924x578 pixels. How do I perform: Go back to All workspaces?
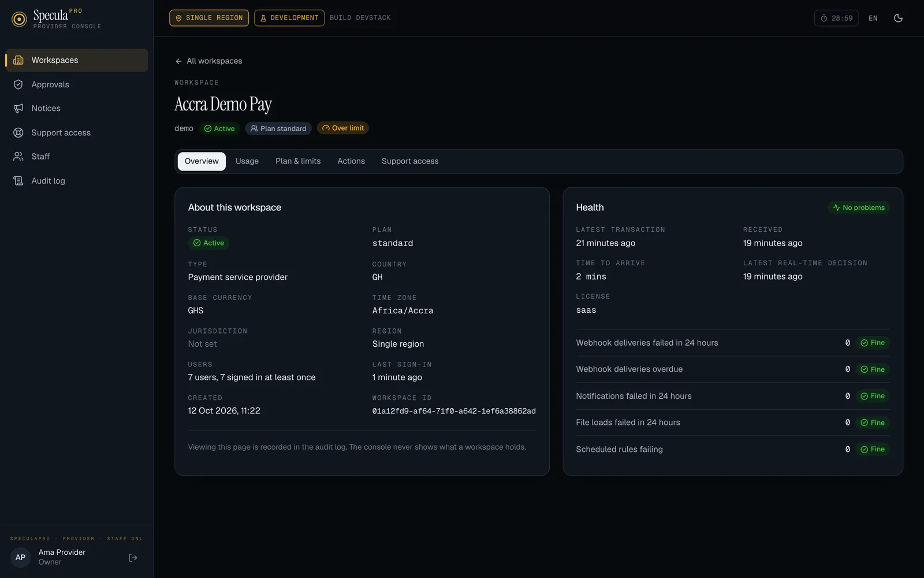tap(208, 61)
